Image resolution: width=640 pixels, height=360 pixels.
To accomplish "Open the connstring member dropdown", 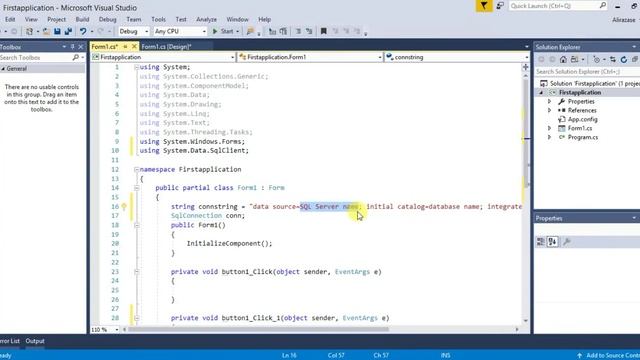I will tap(527, 57).
